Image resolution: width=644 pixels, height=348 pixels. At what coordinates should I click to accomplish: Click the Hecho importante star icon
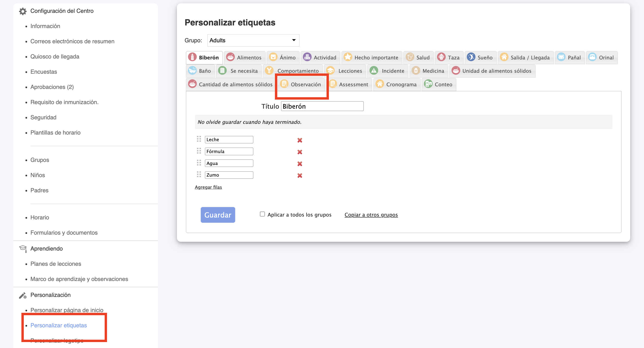[347, 57]
